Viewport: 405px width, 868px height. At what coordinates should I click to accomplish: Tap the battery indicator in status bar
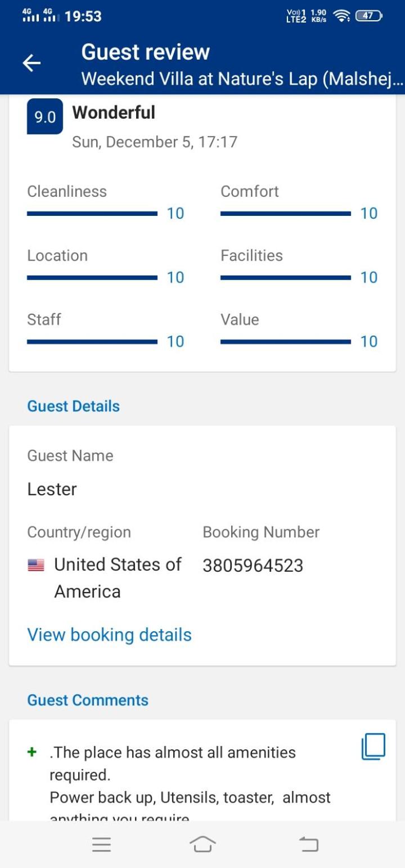click(x=369, y=16)
